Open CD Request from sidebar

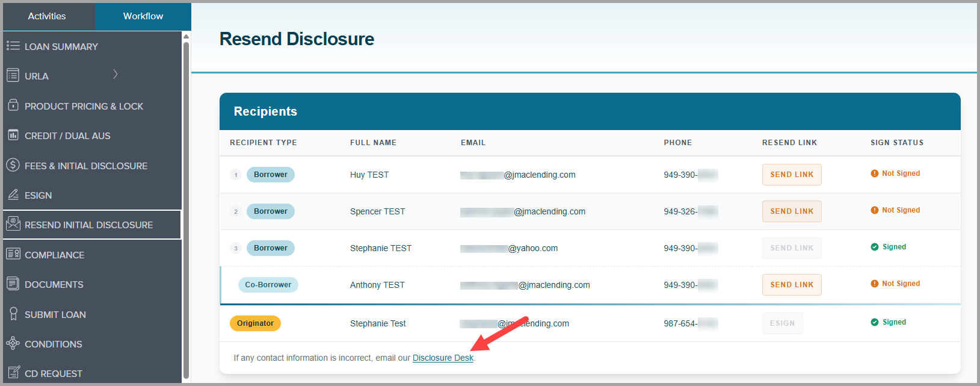pos(53,373)
